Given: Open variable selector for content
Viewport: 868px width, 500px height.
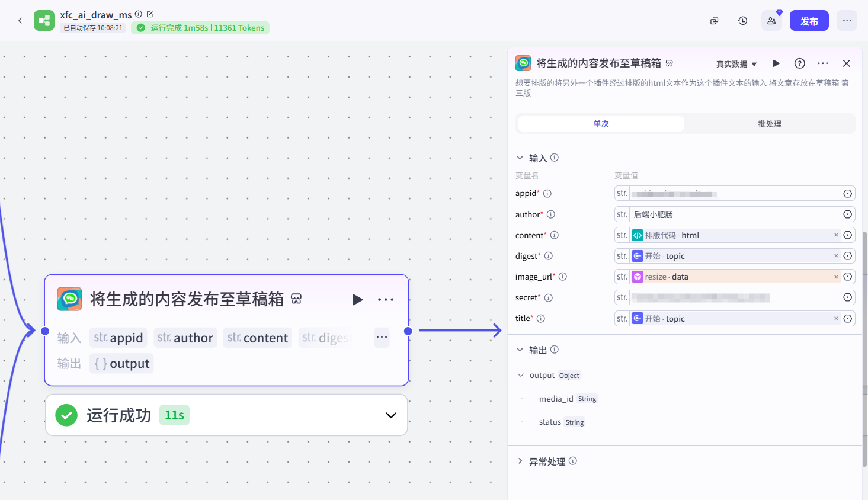Looking at the screenshot, I should coord(848,235).
